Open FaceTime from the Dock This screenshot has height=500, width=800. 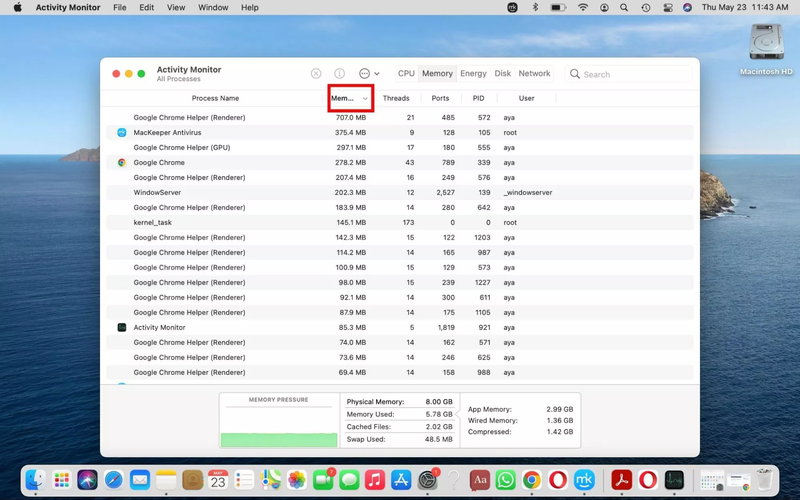[x=322, y=480]
